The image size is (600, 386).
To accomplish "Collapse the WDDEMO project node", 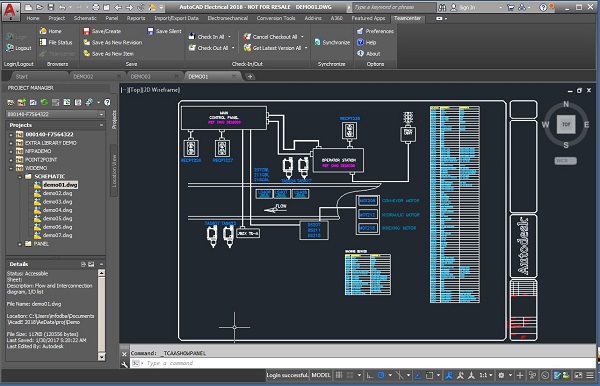I will click(11, 168).
